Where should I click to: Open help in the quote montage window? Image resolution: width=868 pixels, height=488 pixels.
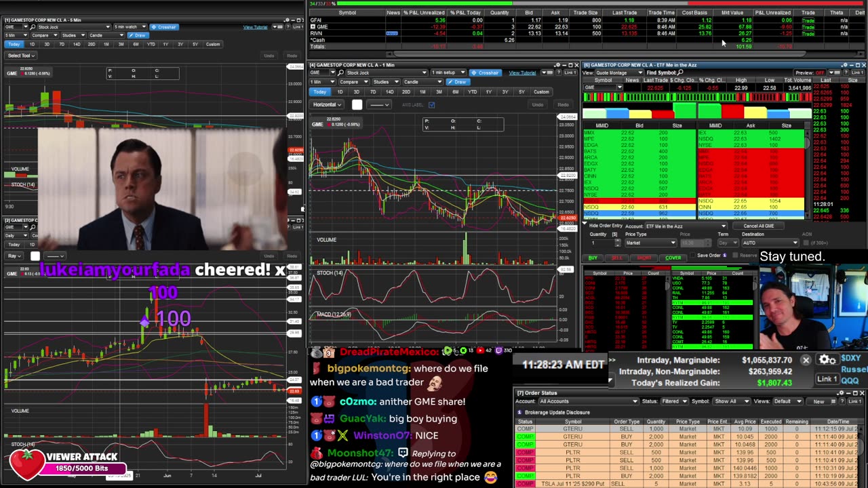(846, 73)
